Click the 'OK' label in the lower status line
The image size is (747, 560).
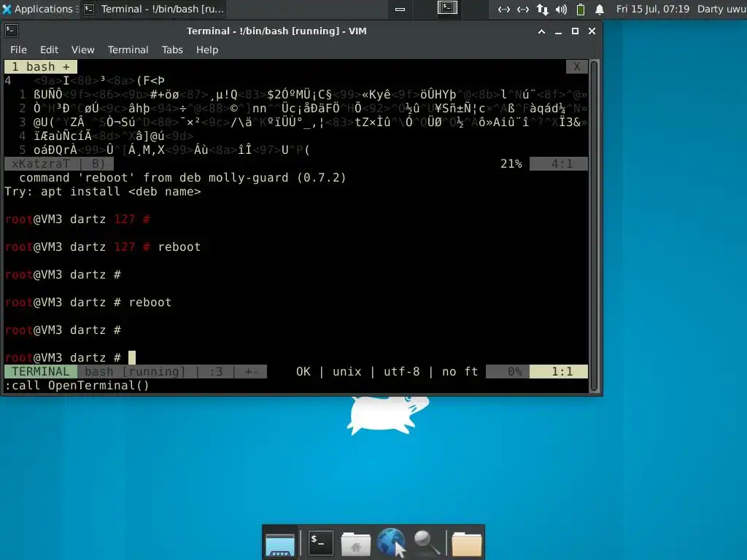point(303,371)
